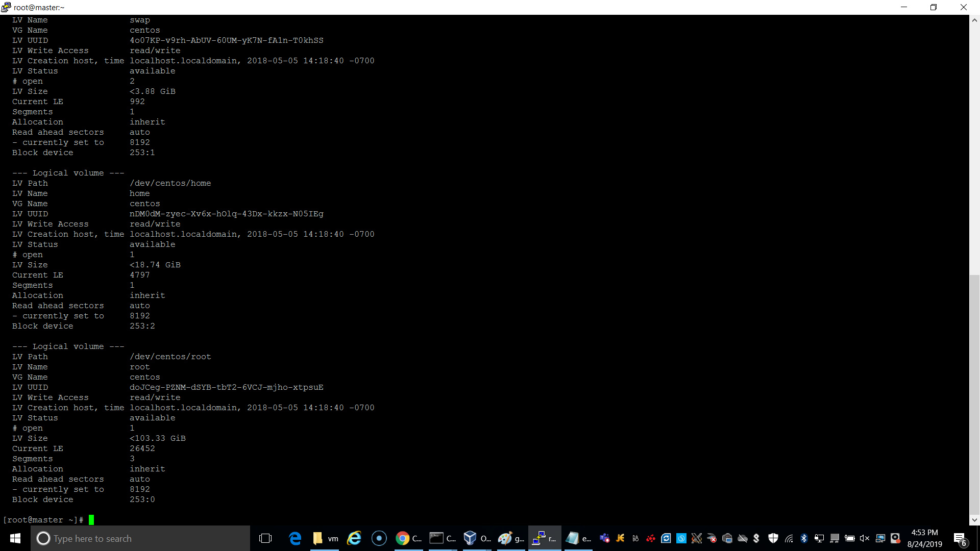Click Current LE value 4797
The image size is (980, 551).
[139, 275]
